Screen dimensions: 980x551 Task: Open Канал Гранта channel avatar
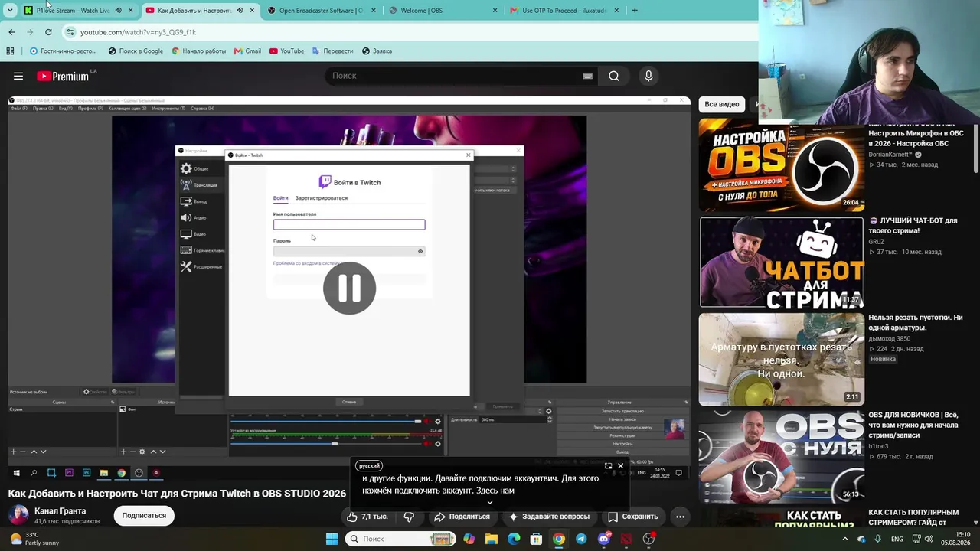tap(18, 515)
